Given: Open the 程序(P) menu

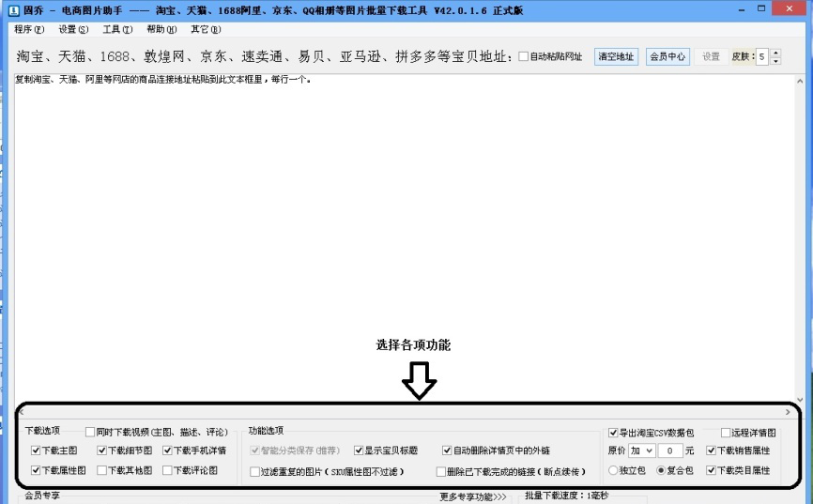Looking at the screenshot, I should [x=29, y=29].
